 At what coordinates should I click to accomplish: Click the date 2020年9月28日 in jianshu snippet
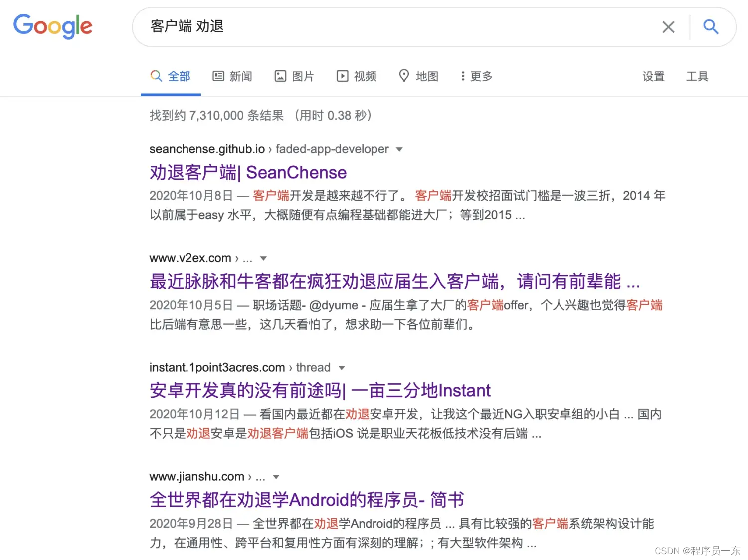[x=191, y=524]
